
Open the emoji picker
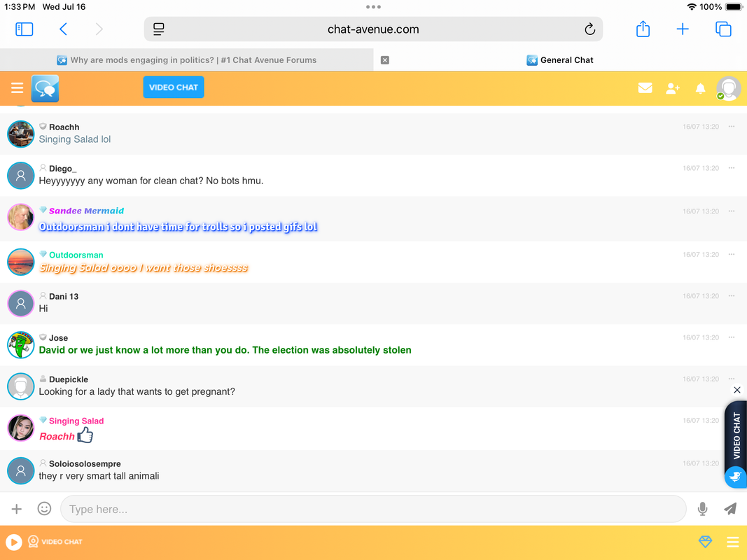point(44,509)
